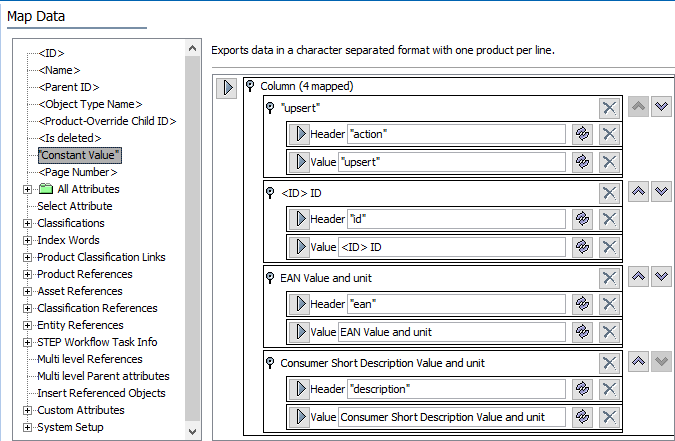
Task: Move the EAN Value and unit column up
Action: click(638, 276)
